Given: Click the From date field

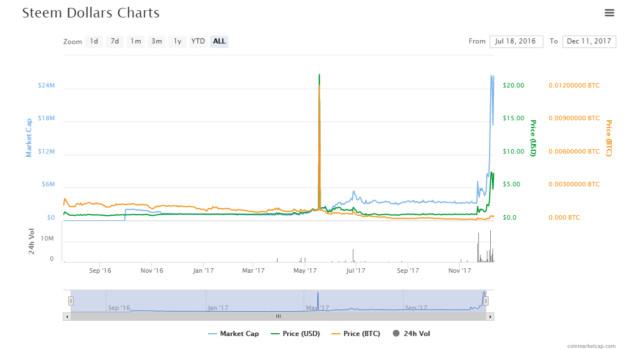Looking at the screenshot, I should click(x=516, y=41).
